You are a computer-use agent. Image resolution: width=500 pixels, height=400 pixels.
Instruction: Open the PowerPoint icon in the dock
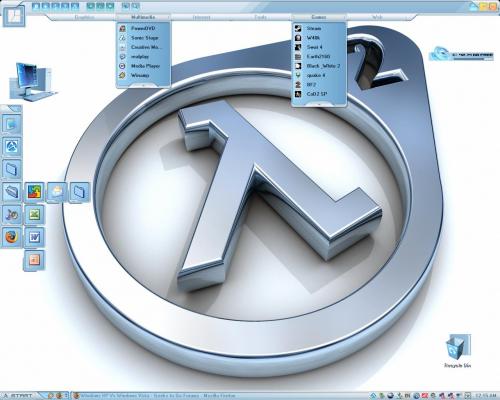pos(34,260)
